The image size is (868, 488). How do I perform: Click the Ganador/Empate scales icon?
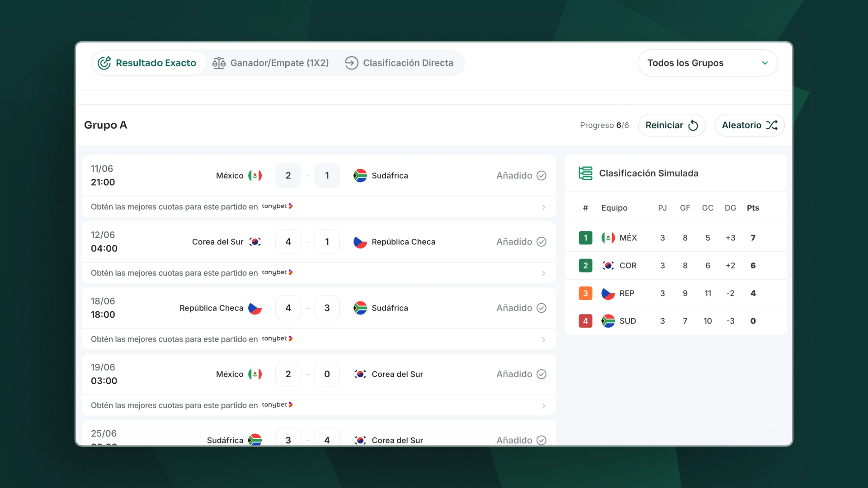coord(219,63)
